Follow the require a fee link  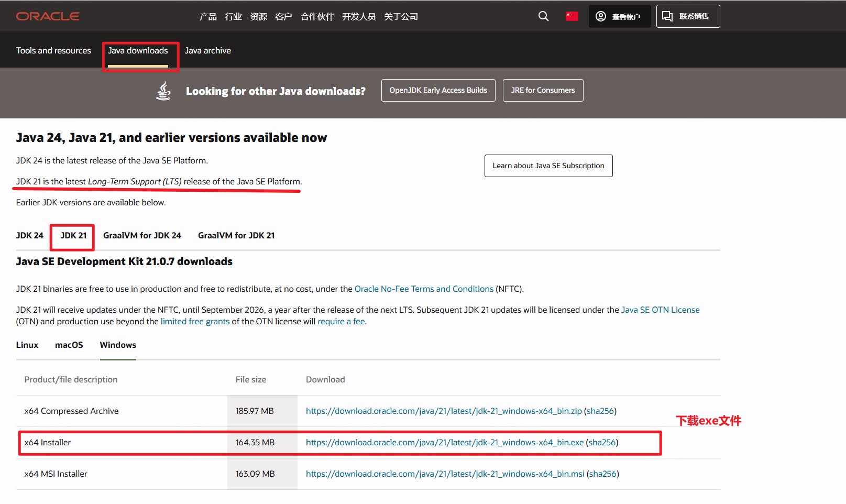(x=341, y=322)
